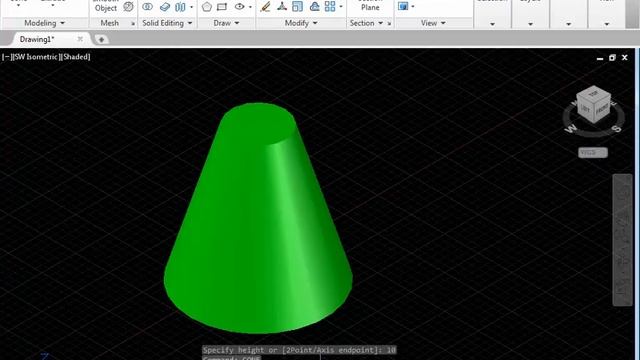Click the square offset-style icon in Modify

pos(298,7)
